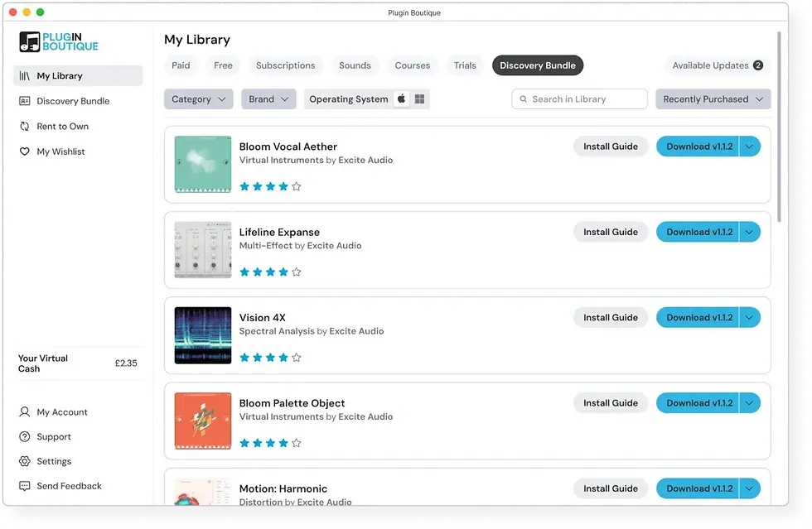Viewport: 812px width, 529px height.
Task: Open Install Guide for Vision 4X
Action: pos(611,317)
